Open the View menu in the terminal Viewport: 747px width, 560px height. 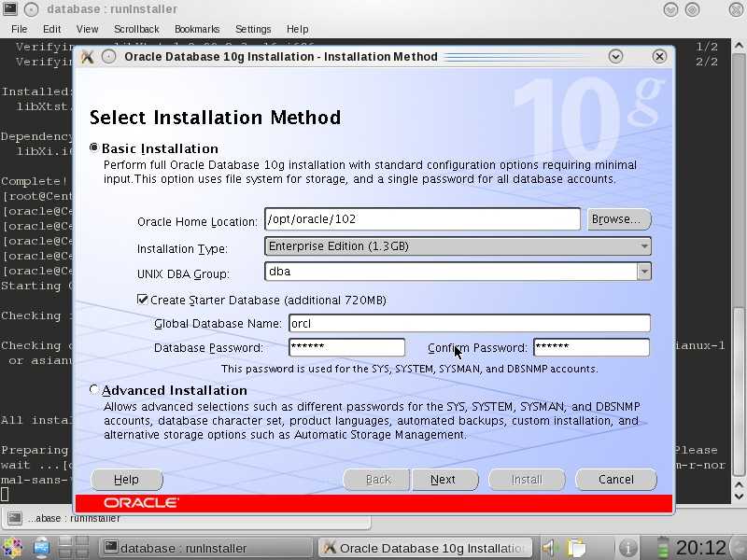87,29
